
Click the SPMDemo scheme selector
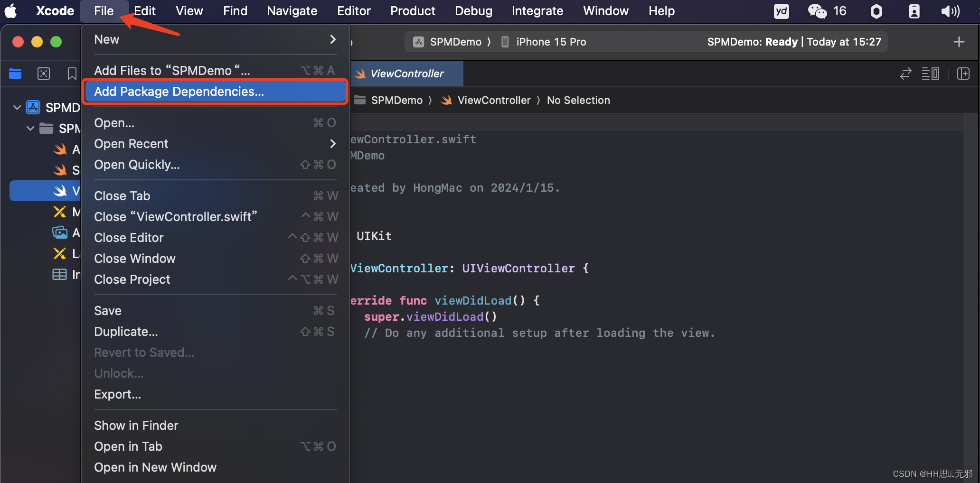[x=447, y=42]
